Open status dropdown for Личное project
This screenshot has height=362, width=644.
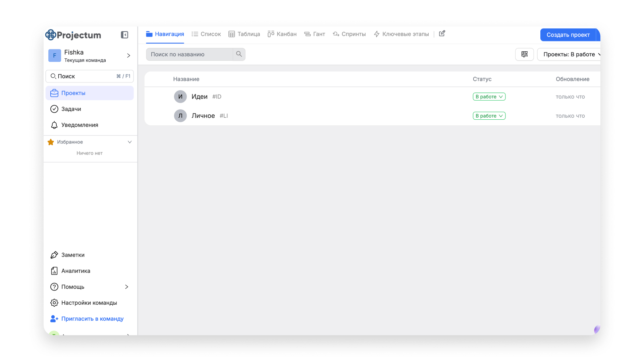pyautogui.click(x=489, y=116)
